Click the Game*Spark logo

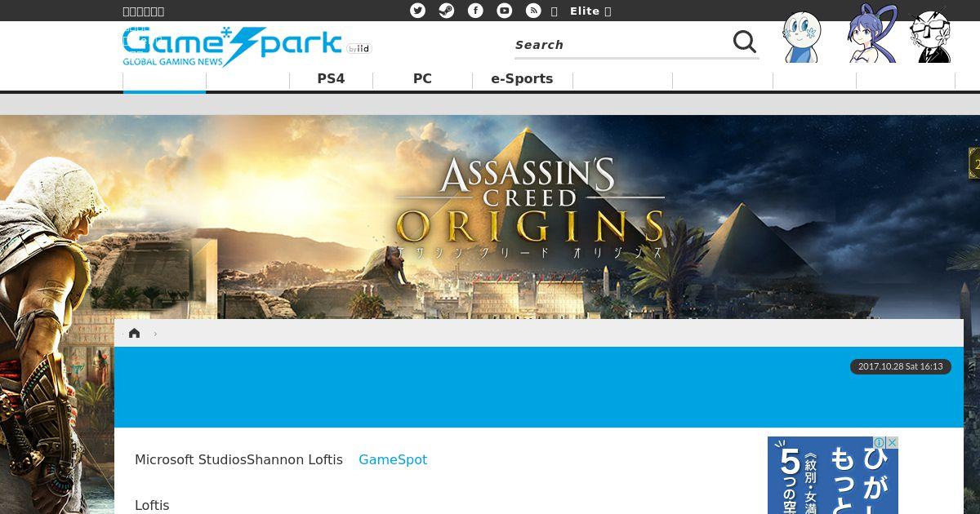tap(232, 47)
